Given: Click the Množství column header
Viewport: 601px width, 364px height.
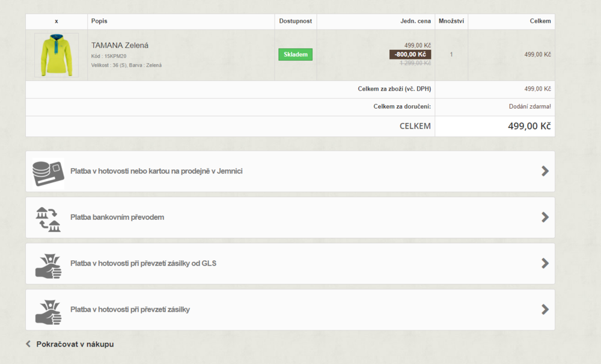Looking at the screenshot, I should [451, 21].
